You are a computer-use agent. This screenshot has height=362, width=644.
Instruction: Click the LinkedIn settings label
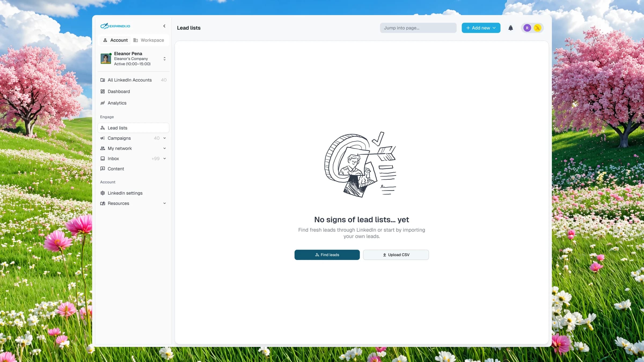point(125,193)
